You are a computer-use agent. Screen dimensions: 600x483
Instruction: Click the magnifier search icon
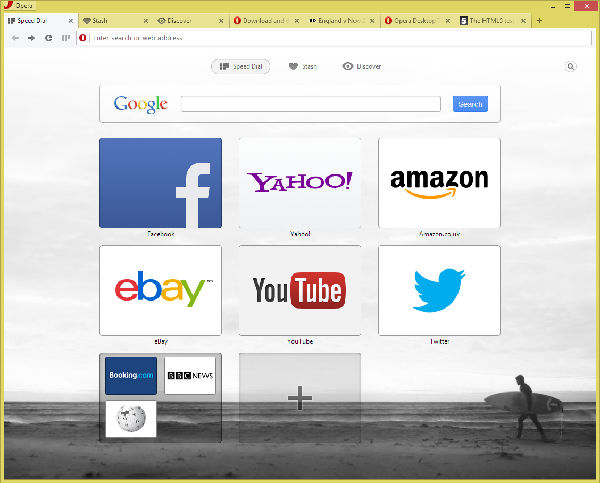coord(571,67)
